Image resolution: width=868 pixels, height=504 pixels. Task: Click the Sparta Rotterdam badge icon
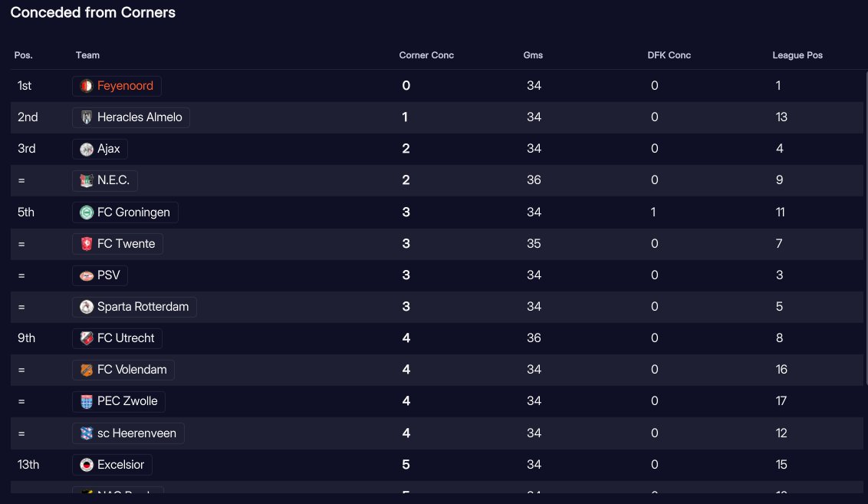[x=87, y=307]
